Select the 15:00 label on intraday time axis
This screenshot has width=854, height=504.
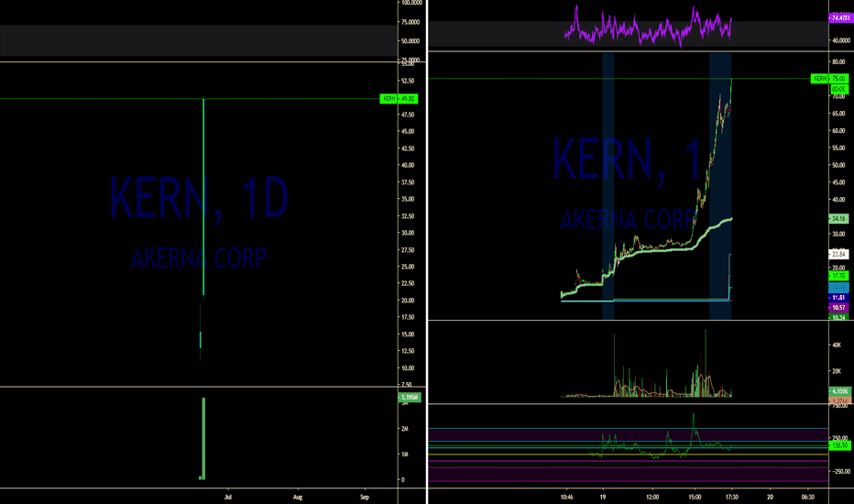695,497
